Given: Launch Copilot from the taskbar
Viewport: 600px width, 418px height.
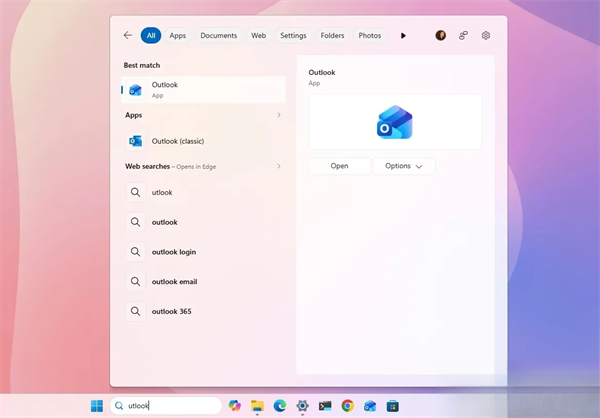Looking at the screenshot, I should [x=235, y=406].
